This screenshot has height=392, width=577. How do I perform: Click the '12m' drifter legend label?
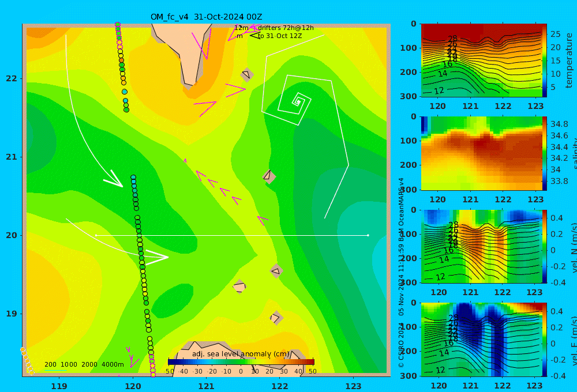pyautogui.click(x=241, y=28)
